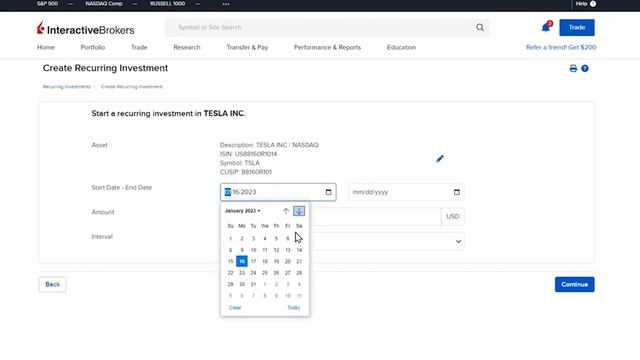The image size is (640, 360).
Task: Select January 16 in the calendar
Action: click(x=242, y=261)
